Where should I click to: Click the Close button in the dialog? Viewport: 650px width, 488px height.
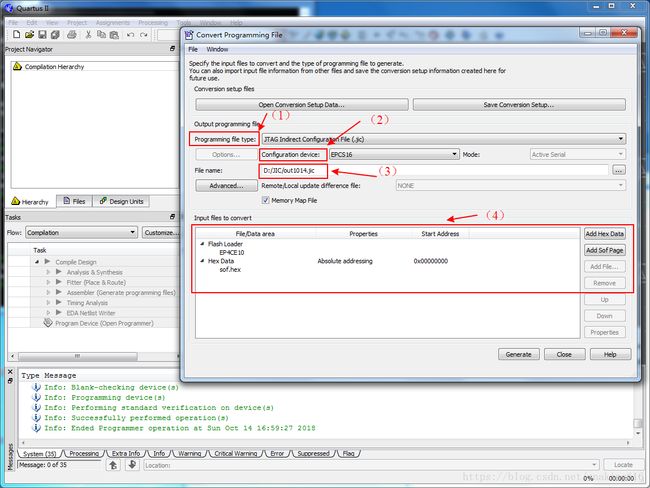click(564, 354)
